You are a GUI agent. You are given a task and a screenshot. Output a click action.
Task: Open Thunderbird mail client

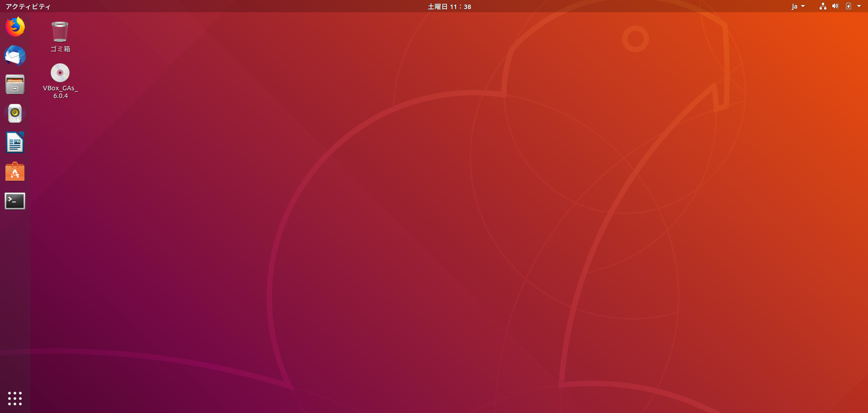click(x=15, y=56)
